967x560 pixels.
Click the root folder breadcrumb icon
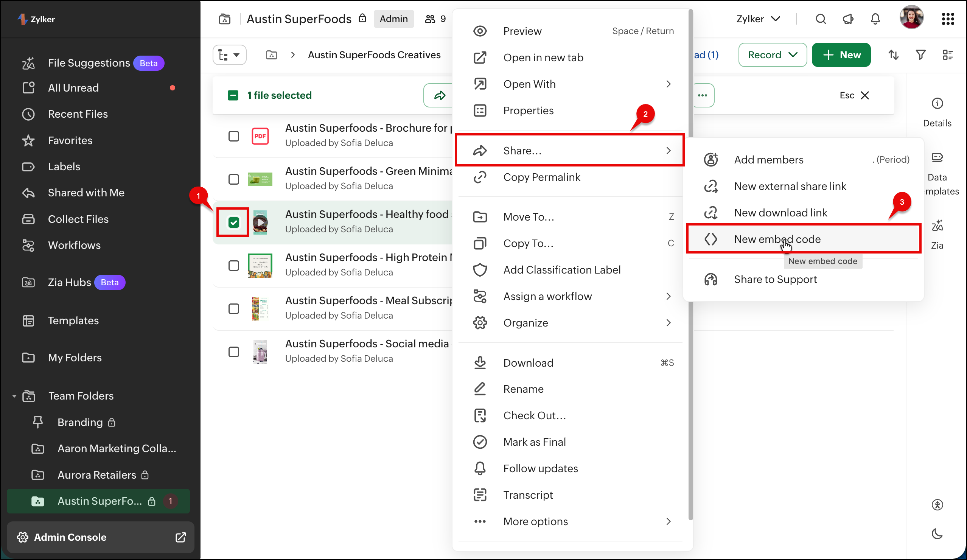(271, 55)
